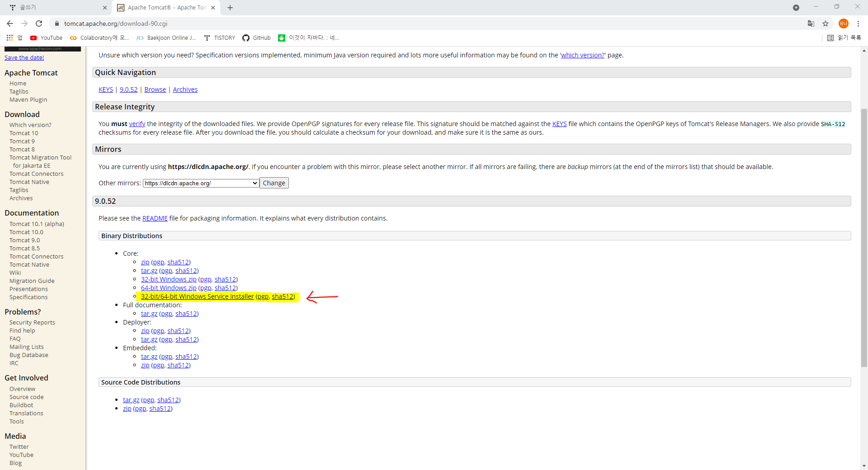Close the Apache Tomcat tab

coord(213,8)
